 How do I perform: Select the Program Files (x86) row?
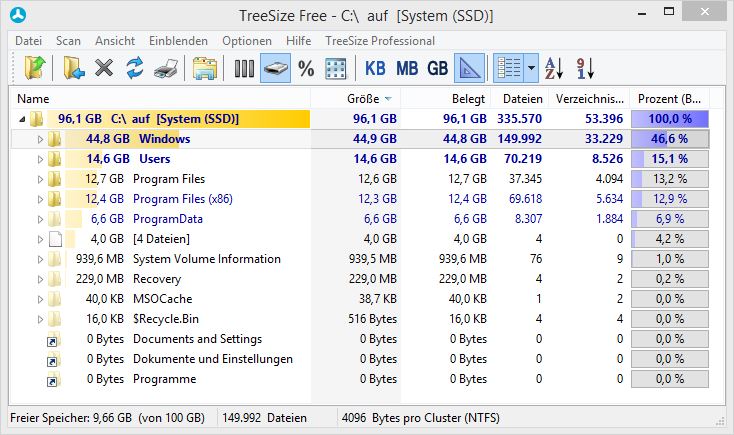point(360,199)
